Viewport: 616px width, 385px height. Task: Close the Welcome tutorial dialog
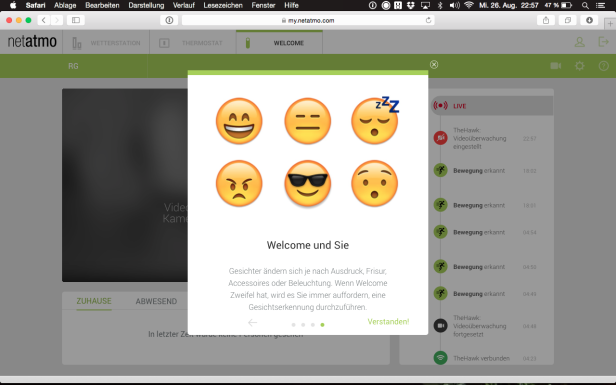click(434, 65)
